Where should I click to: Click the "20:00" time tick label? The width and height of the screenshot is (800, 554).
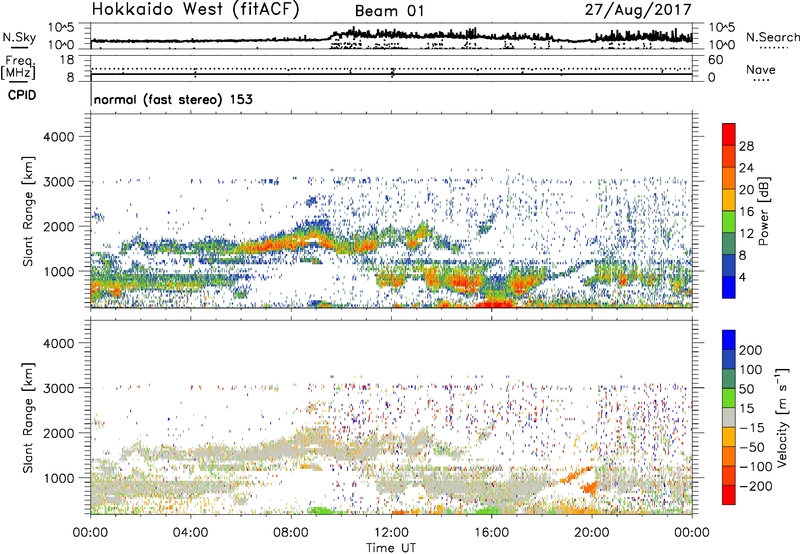click(591, 533)
